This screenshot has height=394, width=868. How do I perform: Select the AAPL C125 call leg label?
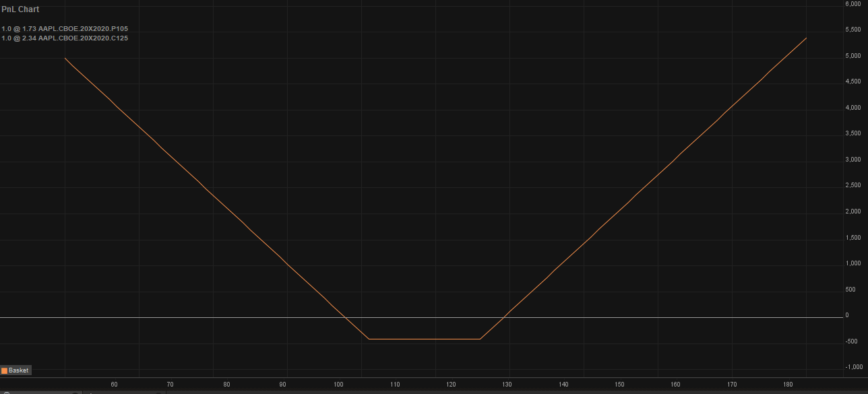coord(65,38)
